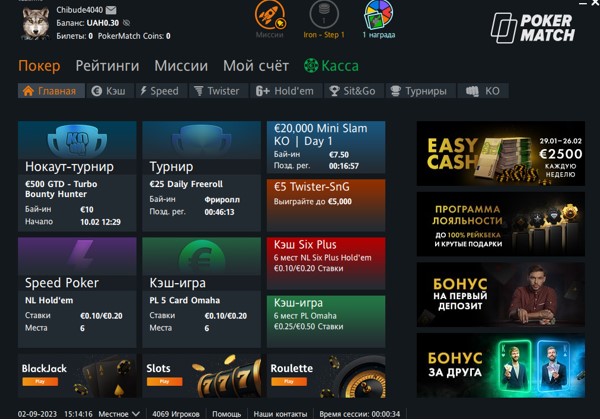The height and width of the screenshot is (420, 600).
Task: Click the session time 00:00:34 entry
Action: click(x=360, y=414)
